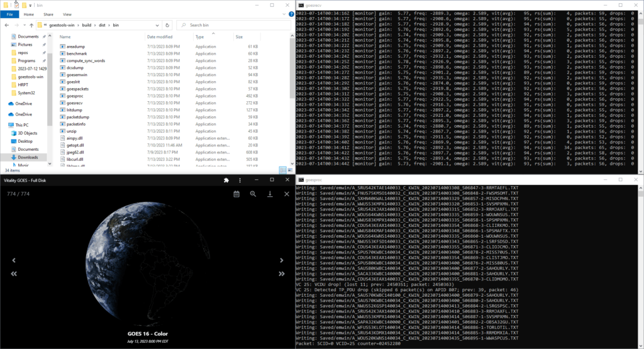Go to the next image with single right arrow

pyautogui.click(x=281, y=260)
